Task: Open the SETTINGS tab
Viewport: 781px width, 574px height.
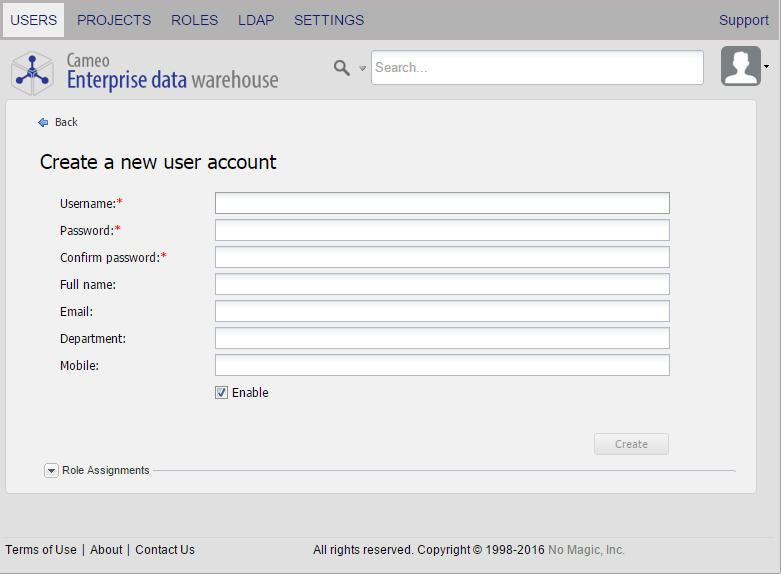Action: pos(329,20)
